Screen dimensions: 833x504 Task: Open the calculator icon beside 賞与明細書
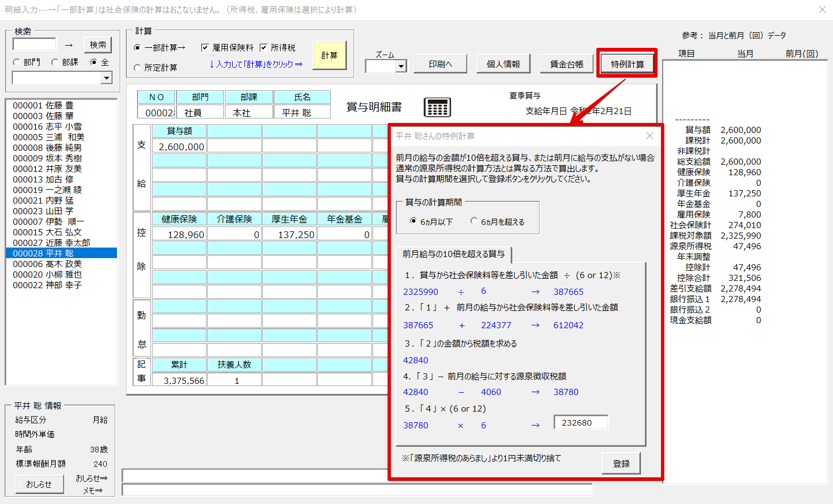pyautogui.click(x=437, y=107)
